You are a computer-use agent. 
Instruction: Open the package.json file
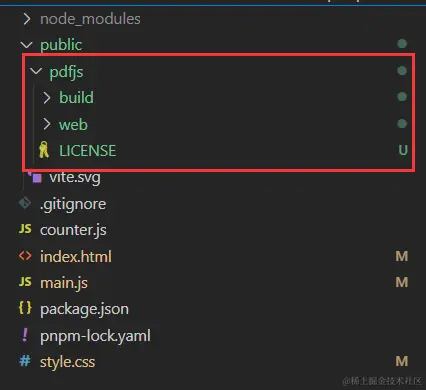[x=84, y=309]
